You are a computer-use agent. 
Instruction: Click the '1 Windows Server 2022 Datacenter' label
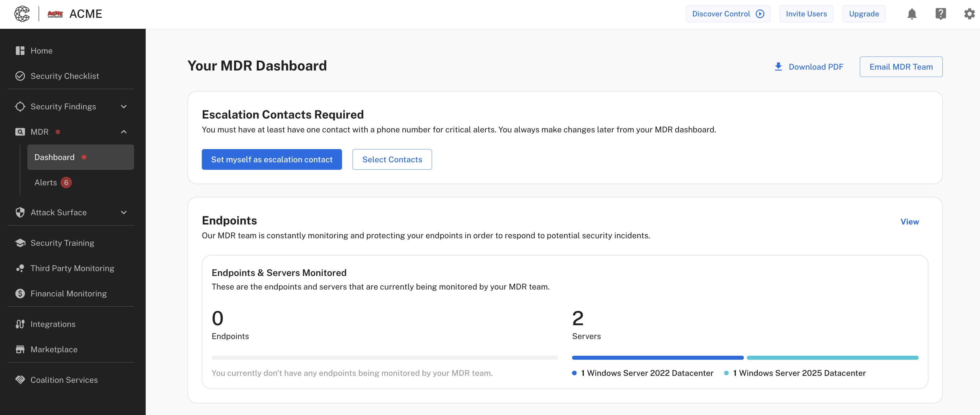click(647, 373)
